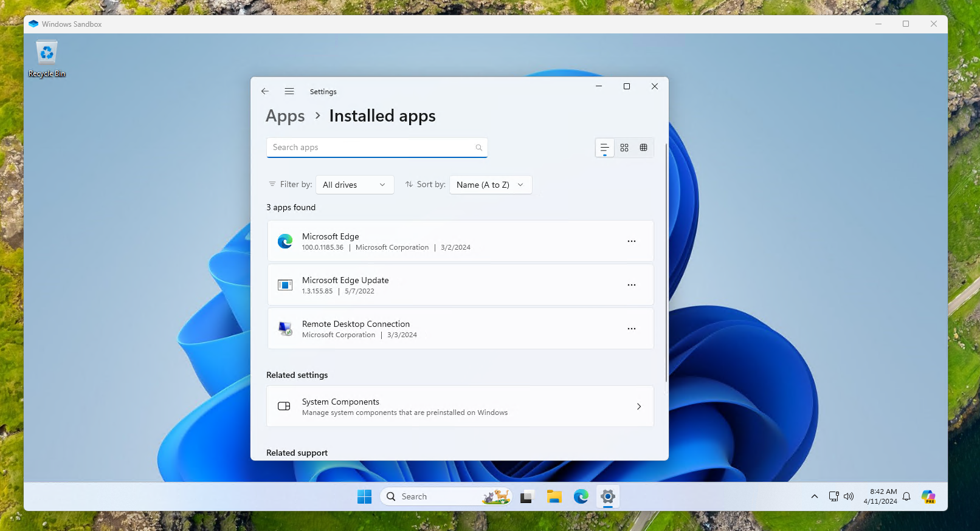Click the Settings gear taskbar icon
This screenshot has width=980, height=531.
tap(608, 496)
